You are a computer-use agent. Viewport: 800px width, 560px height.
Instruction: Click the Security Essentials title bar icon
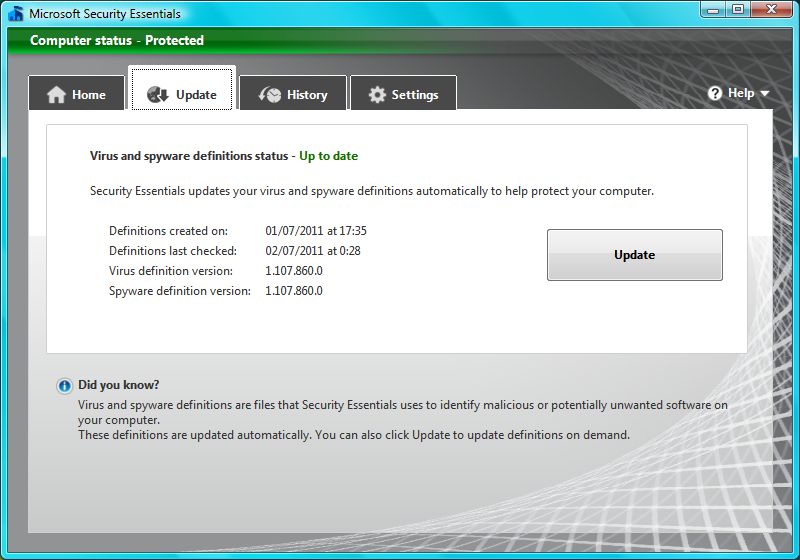(16, 13)
